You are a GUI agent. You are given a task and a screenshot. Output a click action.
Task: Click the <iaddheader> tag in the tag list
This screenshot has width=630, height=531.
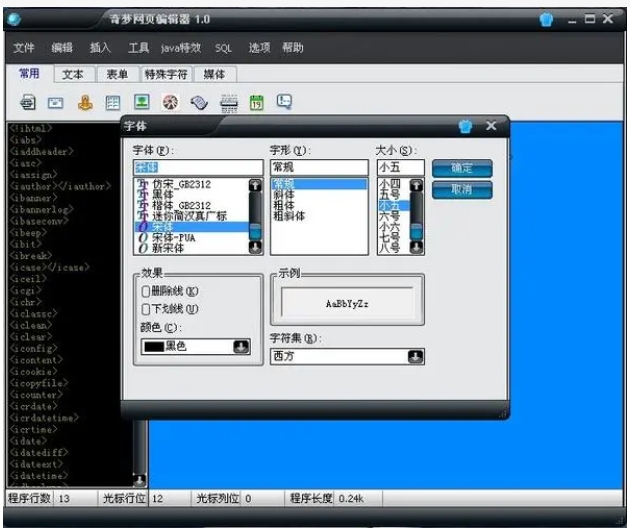point(41,151)
